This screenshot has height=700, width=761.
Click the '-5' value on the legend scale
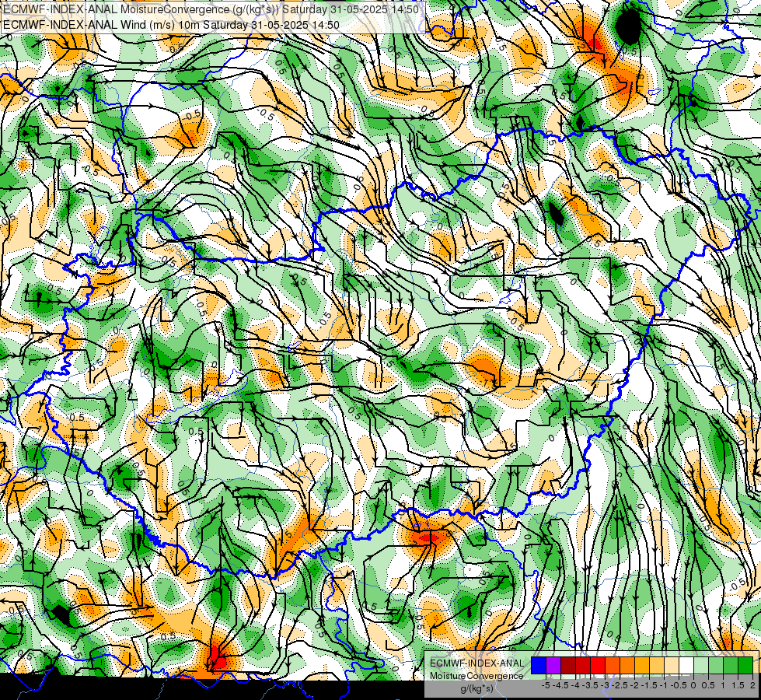(546, 685)
